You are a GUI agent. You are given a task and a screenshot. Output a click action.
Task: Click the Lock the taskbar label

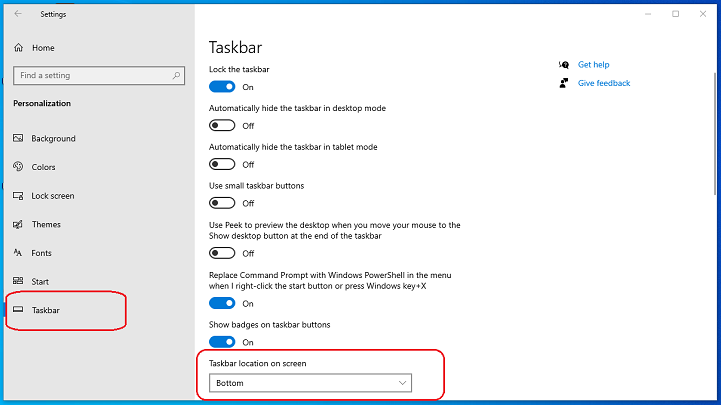pyautogui.click(x=239, y=69)
